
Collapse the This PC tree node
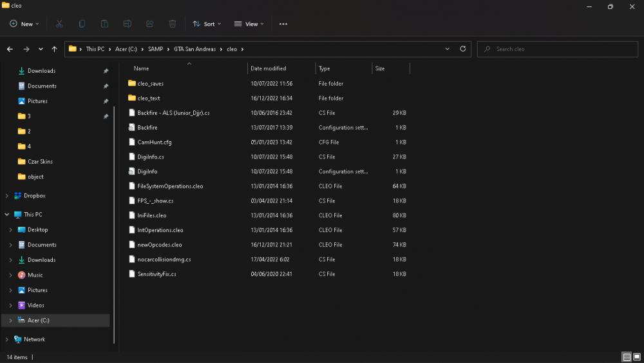pos(7,214)
